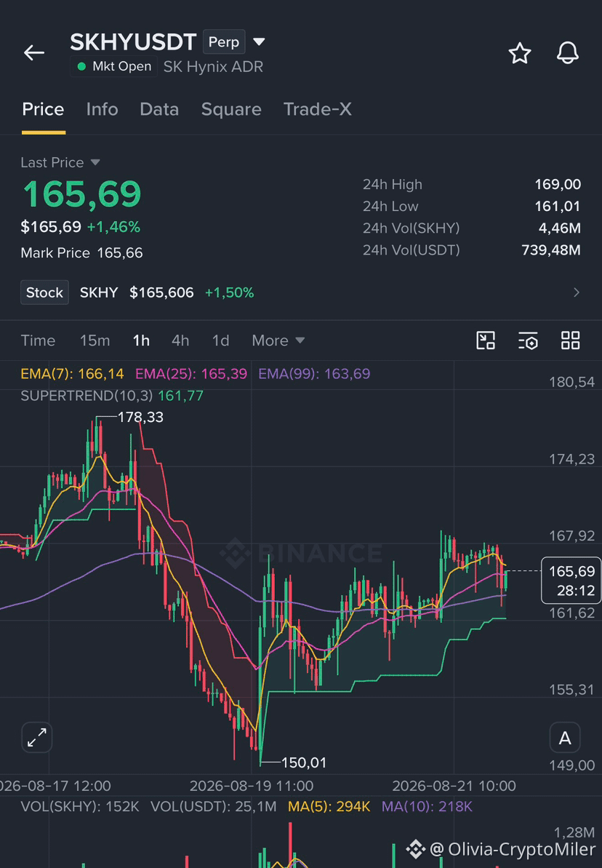Expand chart to fullscreen
Image resolution: width=602 pixels, height=868 pixels.
(37, 737)
